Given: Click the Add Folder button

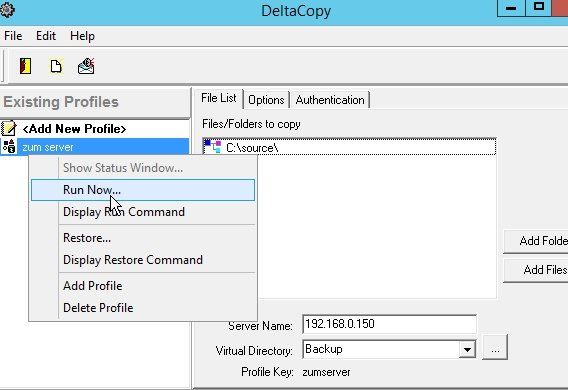Looking at the screenshot, I should [x=536, y=241].
